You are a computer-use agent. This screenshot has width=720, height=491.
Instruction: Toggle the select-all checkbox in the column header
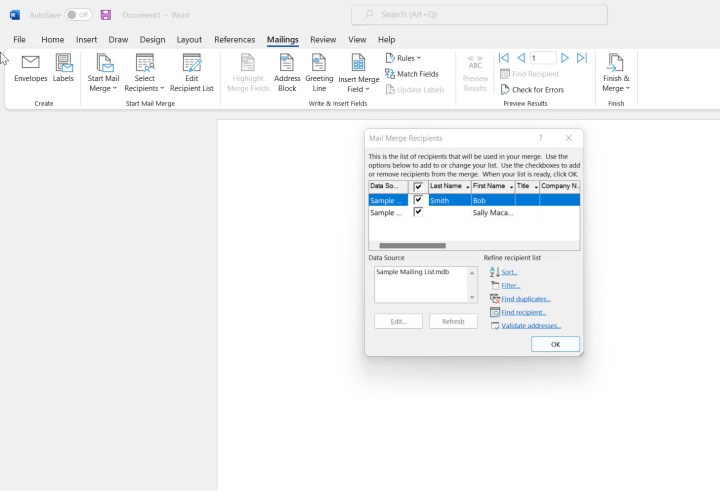(418, 186)
